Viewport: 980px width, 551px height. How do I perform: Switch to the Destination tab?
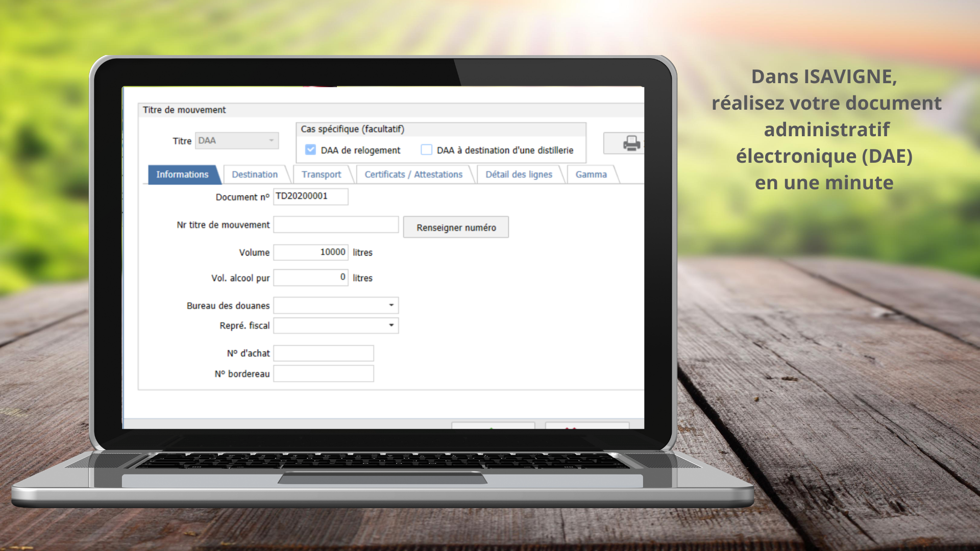[255, 174]
